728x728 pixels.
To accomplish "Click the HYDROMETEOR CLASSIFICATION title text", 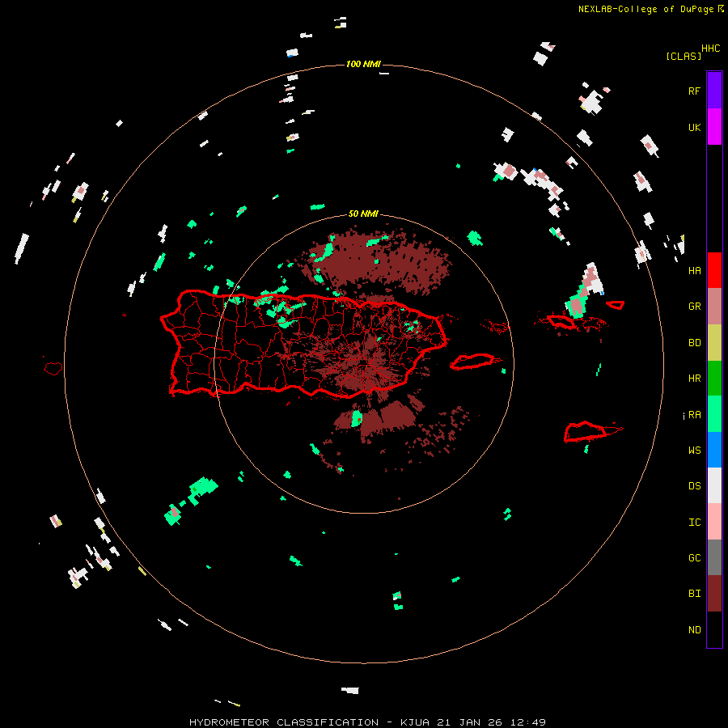I will (x=284, y=722).
